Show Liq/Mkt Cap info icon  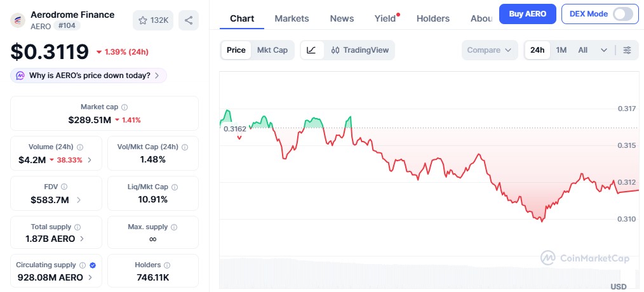(175, 187)
